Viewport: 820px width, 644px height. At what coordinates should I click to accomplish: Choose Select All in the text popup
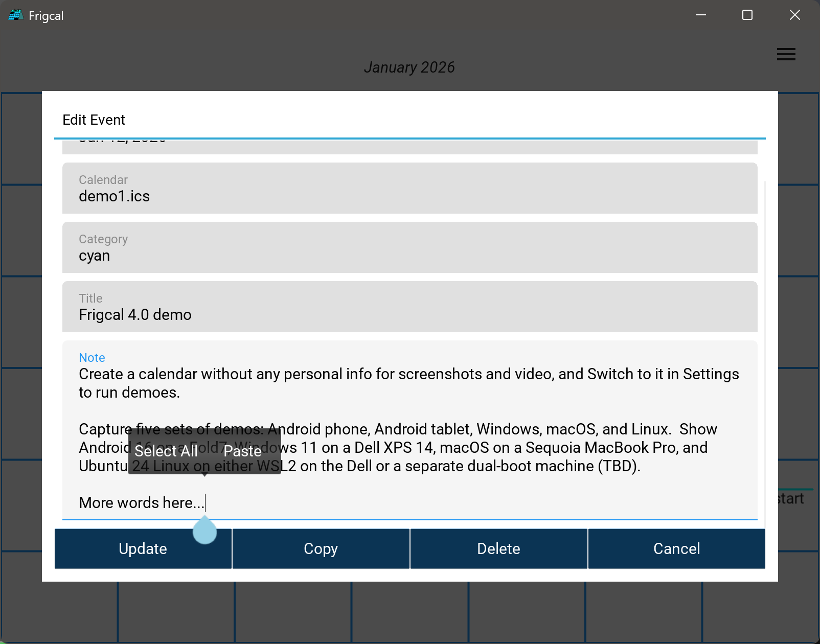tap(166, 451)
